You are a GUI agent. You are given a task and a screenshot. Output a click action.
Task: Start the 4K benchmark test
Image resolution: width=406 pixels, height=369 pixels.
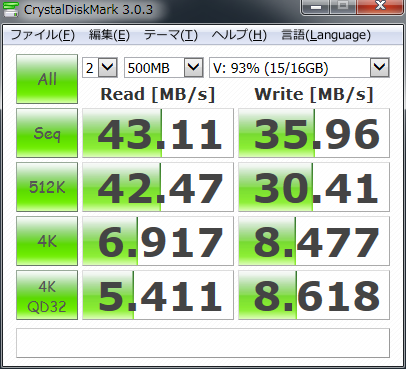coord(47,241)
